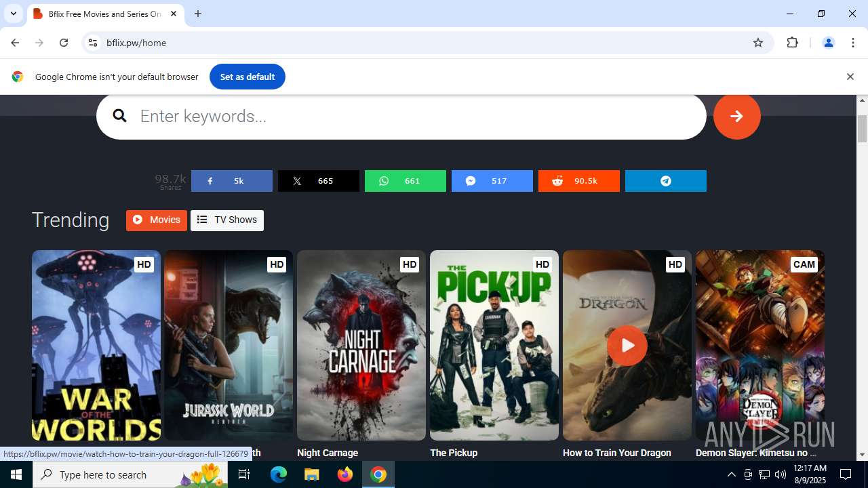The image size is (868, 488).
Task: Open Night Carnage poster
Action: tap(361, 346)
